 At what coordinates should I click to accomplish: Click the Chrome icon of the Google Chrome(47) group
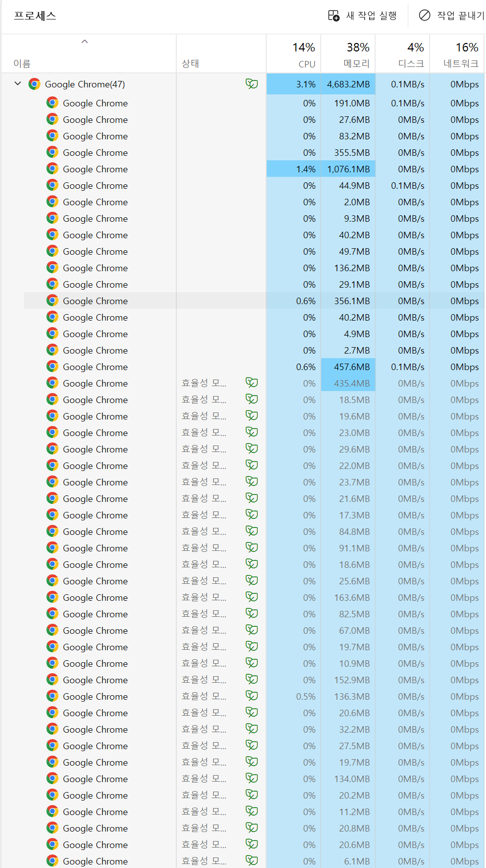pyautogui.click(x=34, y=84)
